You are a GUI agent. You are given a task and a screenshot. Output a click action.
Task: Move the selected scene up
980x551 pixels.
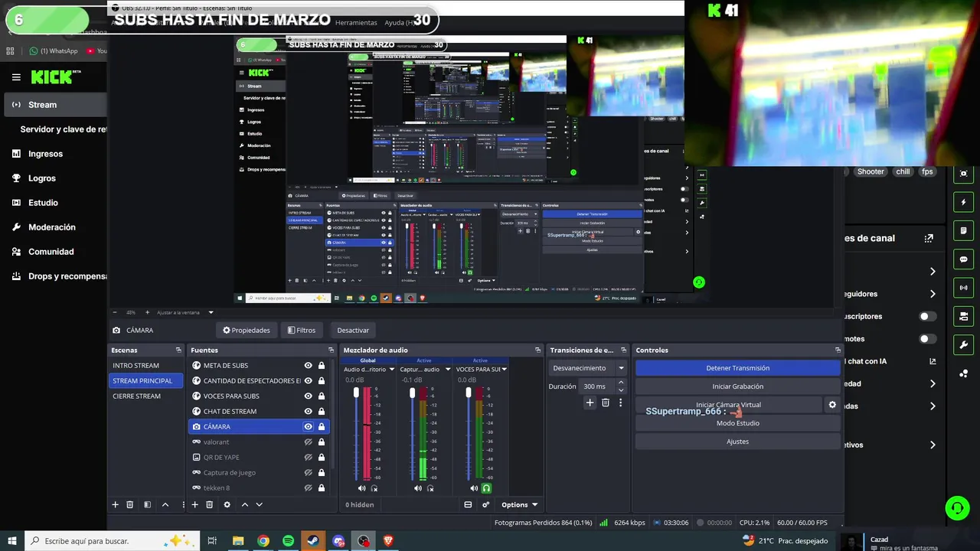point(165,504)
